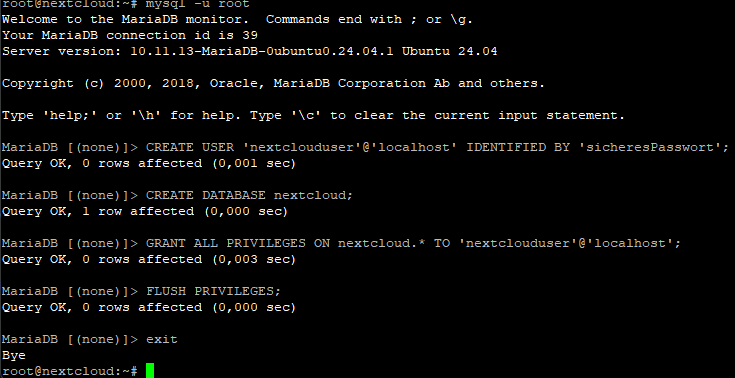Click the 'GRANT ALL PRIVILEGES' text
The image size is (735, 378).
pos(226,243)
